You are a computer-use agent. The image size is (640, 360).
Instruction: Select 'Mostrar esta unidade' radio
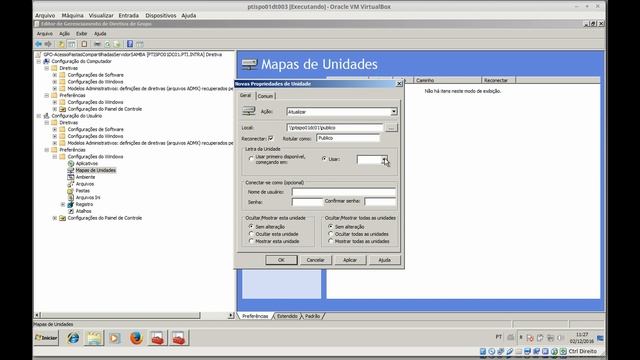(x=251, y=241)
